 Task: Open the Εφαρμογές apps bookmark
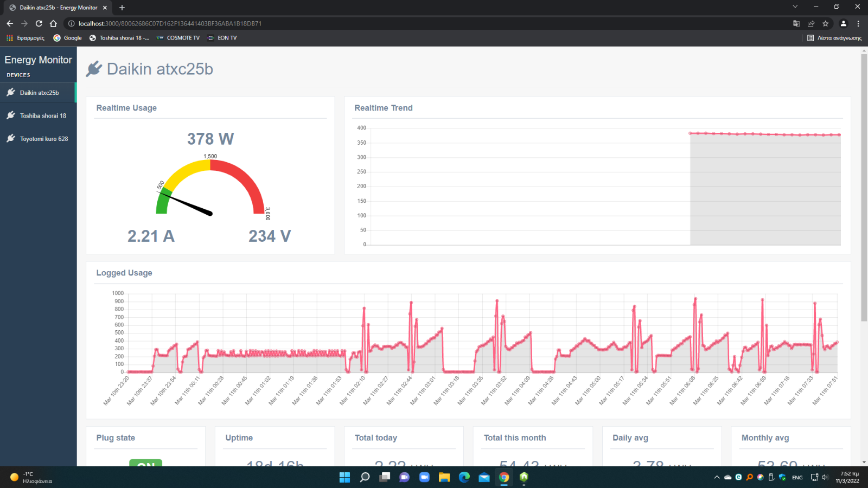click(x=25, y=38)
